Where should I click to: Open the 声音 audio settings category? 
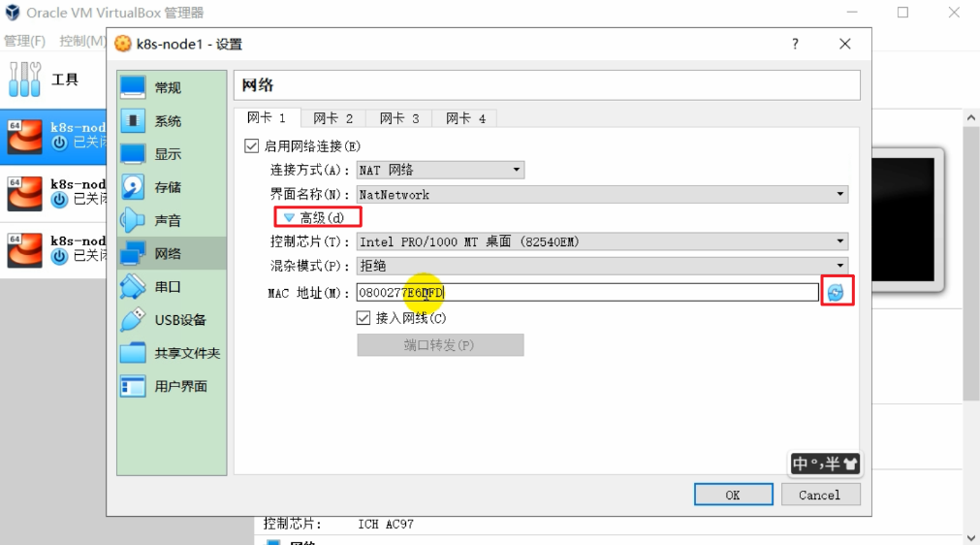coord(172,220)
